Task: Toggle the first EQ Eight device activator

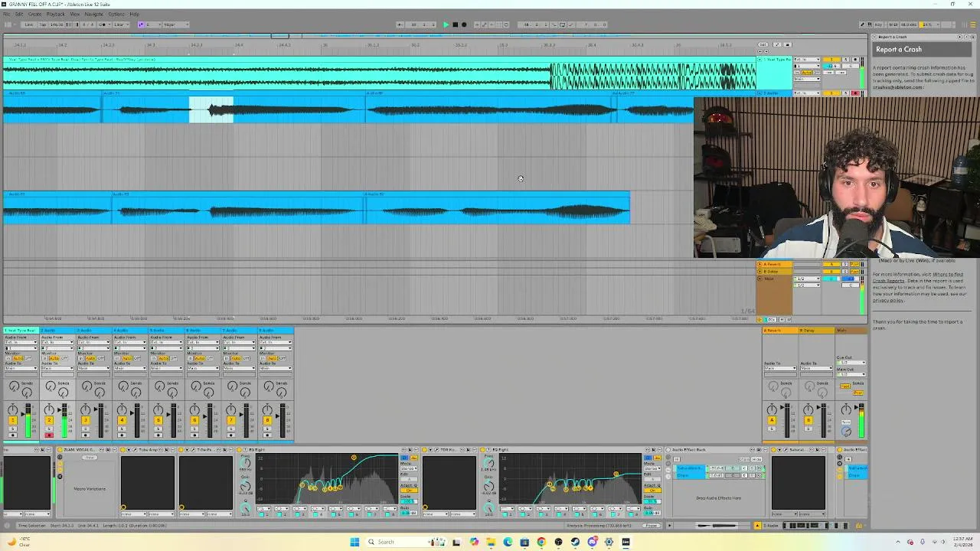Action: pyautogui.click(x=239, y=449)
